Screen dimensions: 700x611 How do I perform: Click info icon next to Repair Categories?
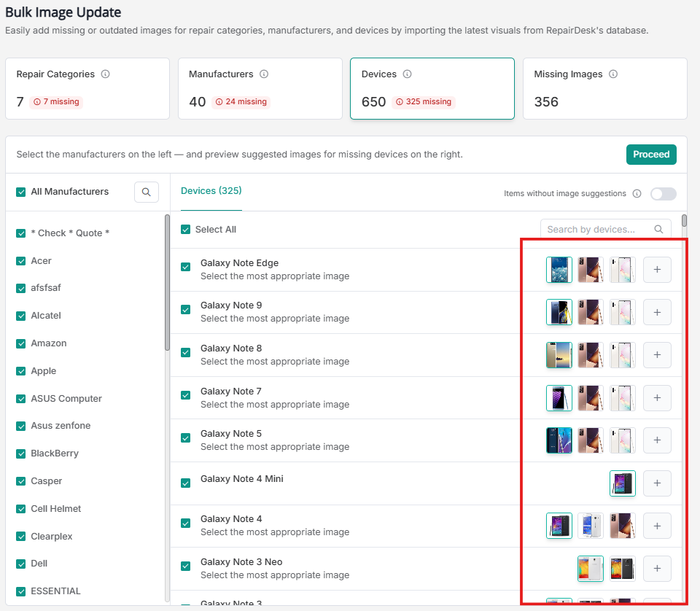tap(106, 74)
